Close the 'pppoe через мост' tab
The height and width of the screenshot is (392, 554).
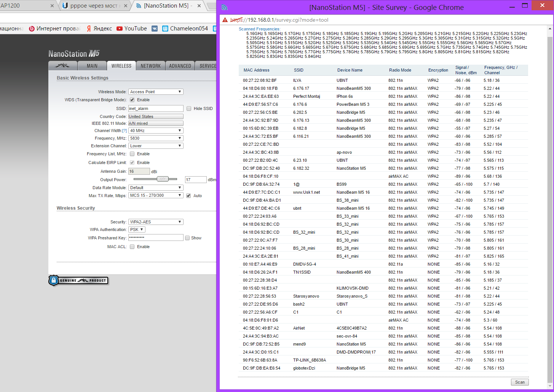(125, 6)
